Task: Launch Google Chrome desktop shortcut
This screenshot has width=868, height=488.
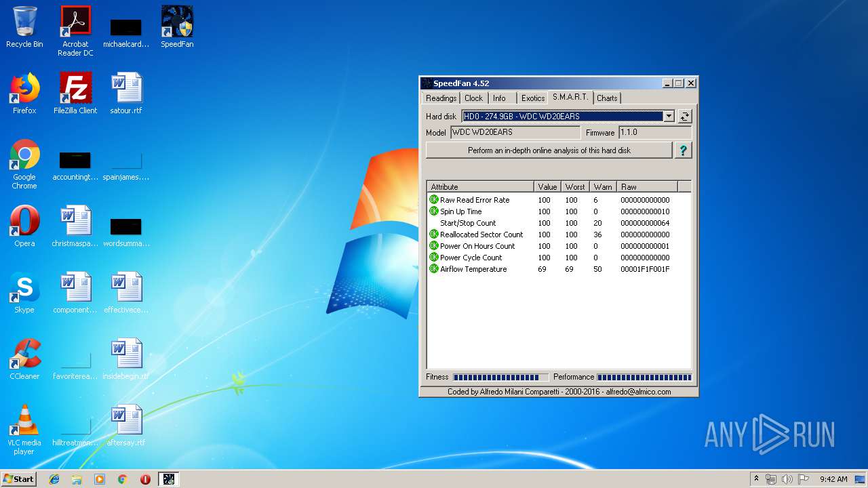Action: tap(24, 164)
